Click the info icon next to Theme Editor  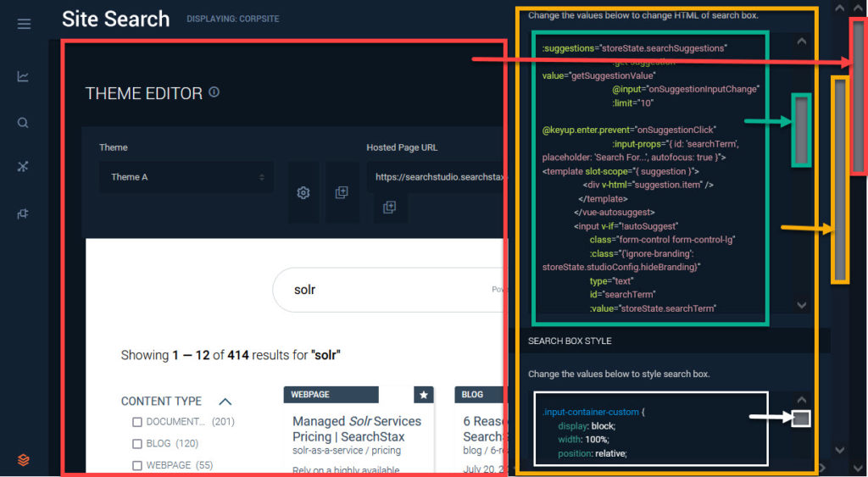tap(214, 92)
